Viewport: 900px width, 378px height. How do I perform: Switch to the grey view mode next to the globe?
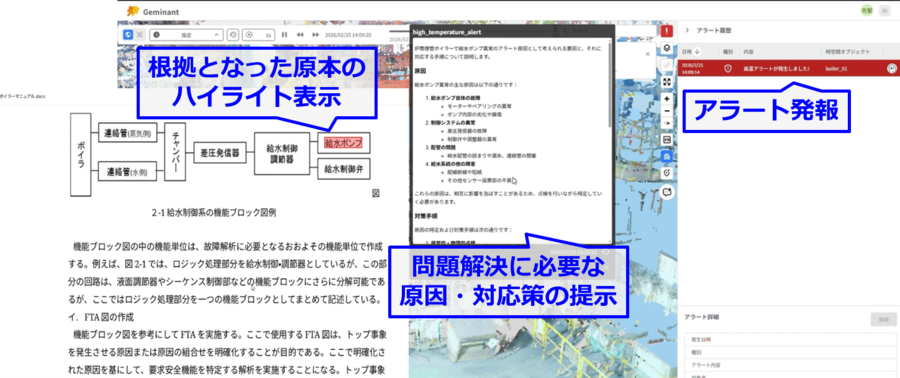coord(139,35)
